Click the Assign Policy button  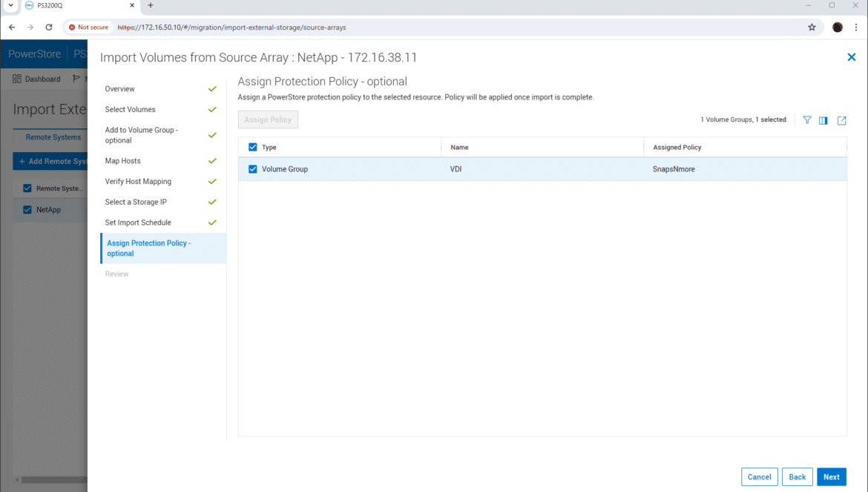pyautogui.click(x=268, y=119)
